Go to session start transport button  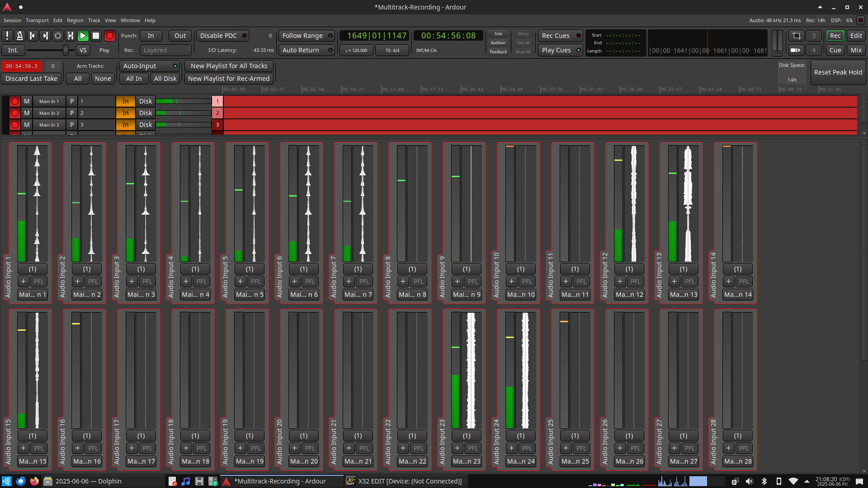32,36
